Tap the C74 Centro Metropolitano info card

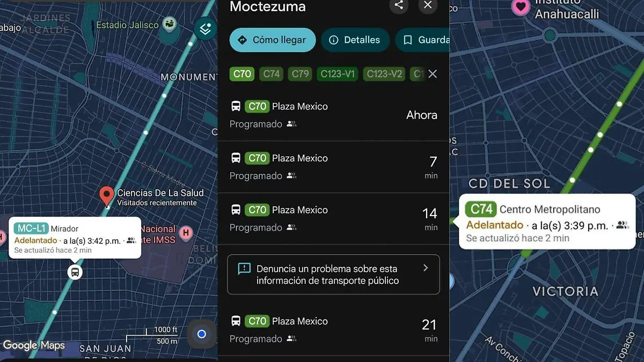point(547,221)
